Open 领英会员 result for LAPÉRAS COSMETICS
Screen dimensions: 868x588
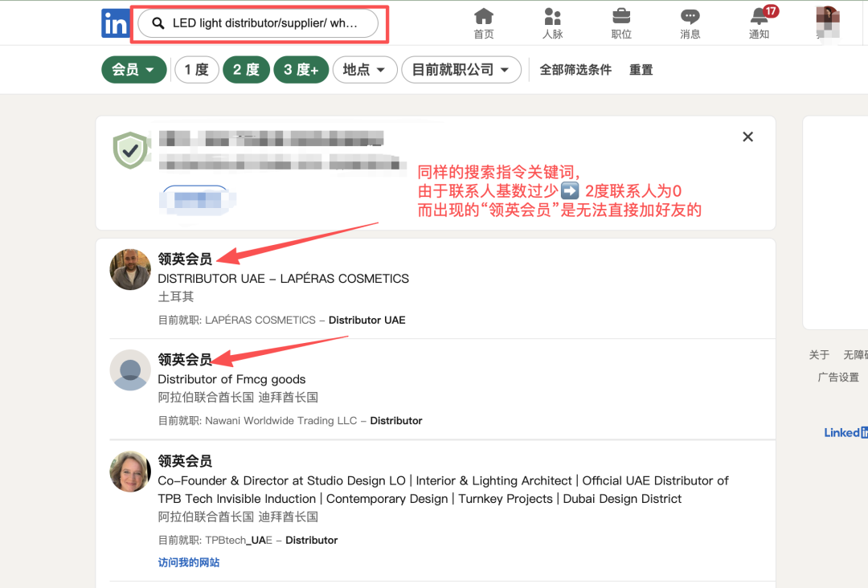point(185,259)
